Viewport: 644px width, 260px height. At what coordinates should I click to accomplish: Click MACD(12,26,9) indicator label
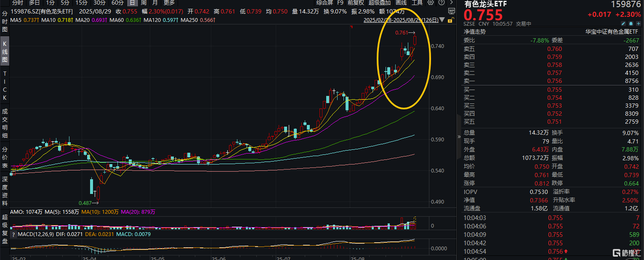36,234
